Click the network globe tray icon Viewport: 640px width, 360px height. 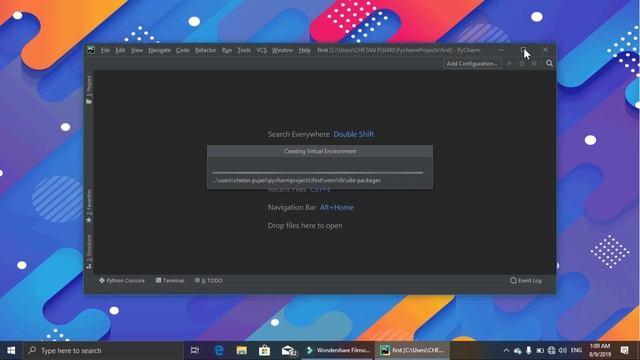(x=551, y=350)
